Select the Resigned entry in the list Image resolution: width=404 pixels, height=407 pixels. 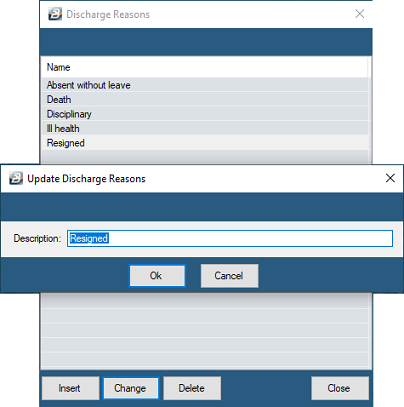(205, 143)
